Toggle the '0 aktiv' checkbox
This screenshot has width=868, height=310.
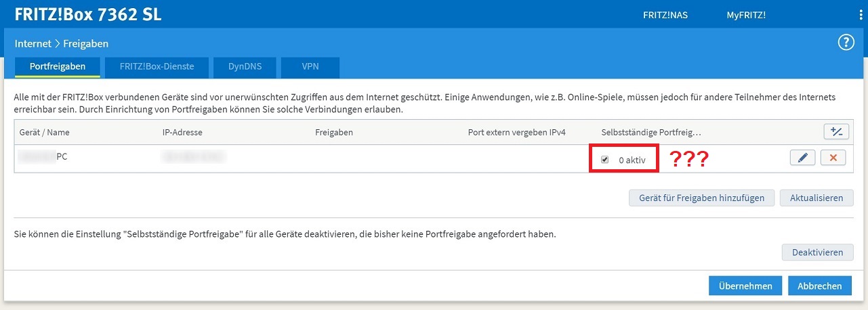pos(604,160)
